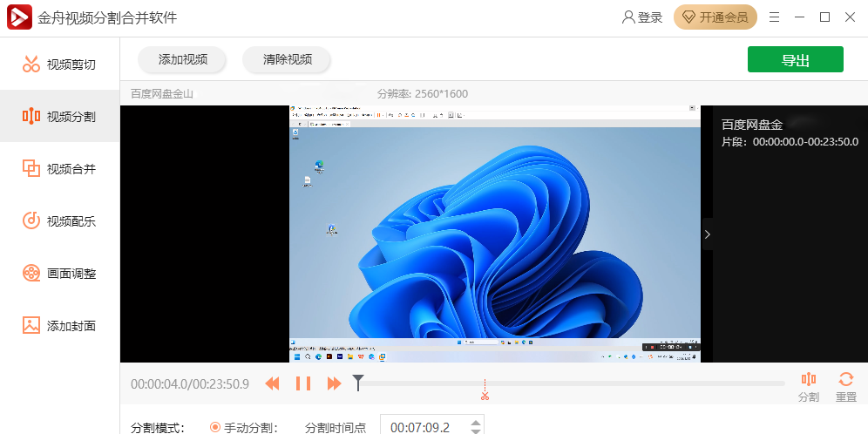Switch to the 视频合并 tab
Viewport: 868px width, 434px height.
59,168
